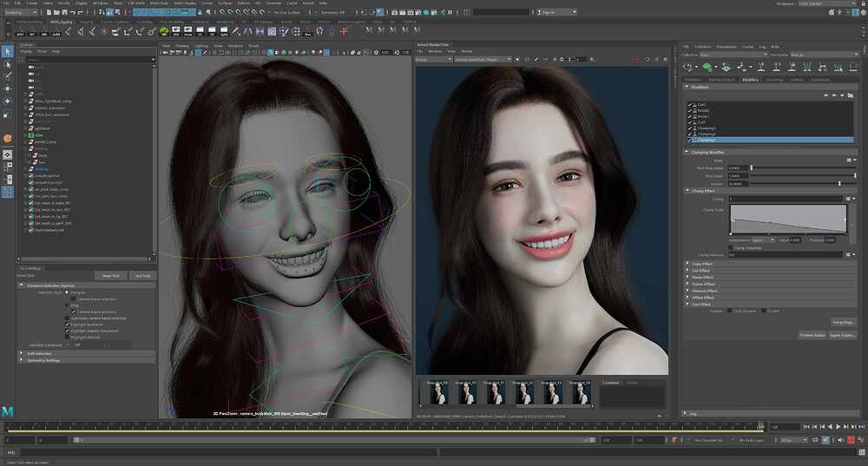Click the Reset Tool button
This screenshot has width=868, height=466.
(x=111, y=276)
